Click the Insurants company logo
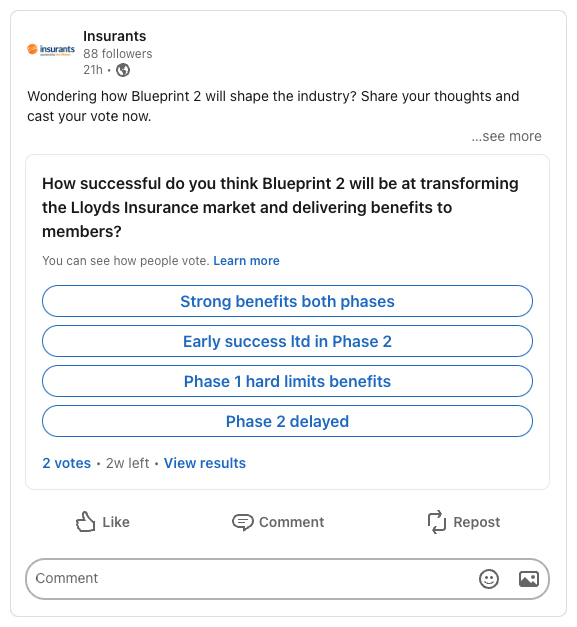Viewport: 577px width, 627px height. point(51,50)
